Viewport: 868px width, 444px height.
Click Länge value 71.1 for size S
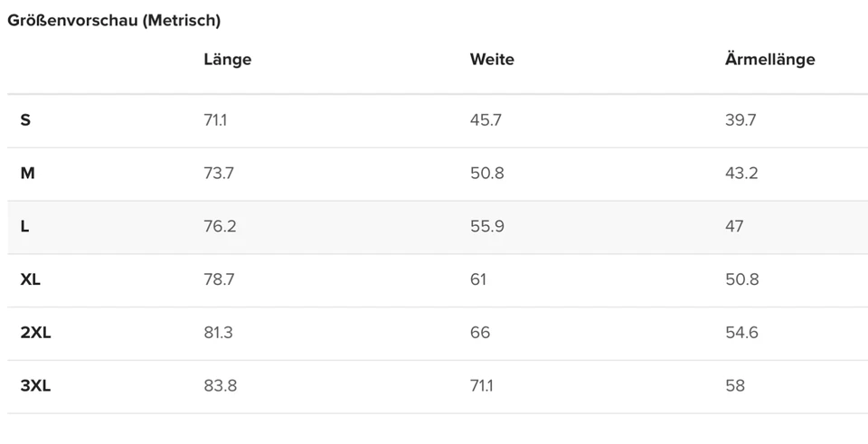(x=215, y=119)
